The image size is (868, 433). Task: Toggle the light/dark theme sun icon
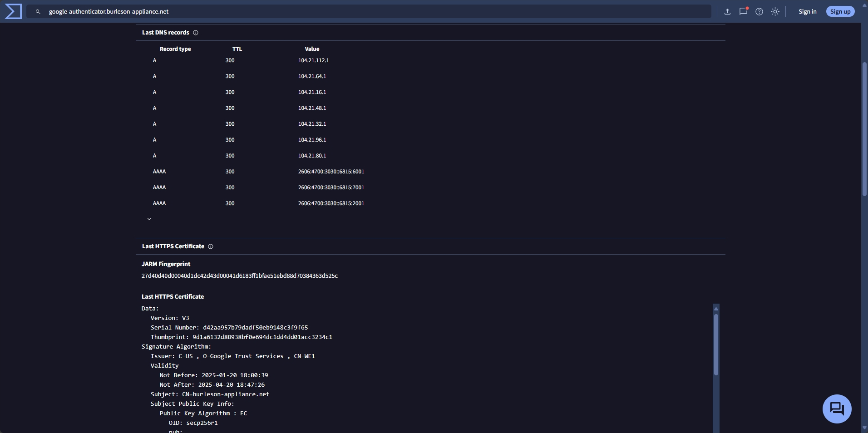[775, 12]
